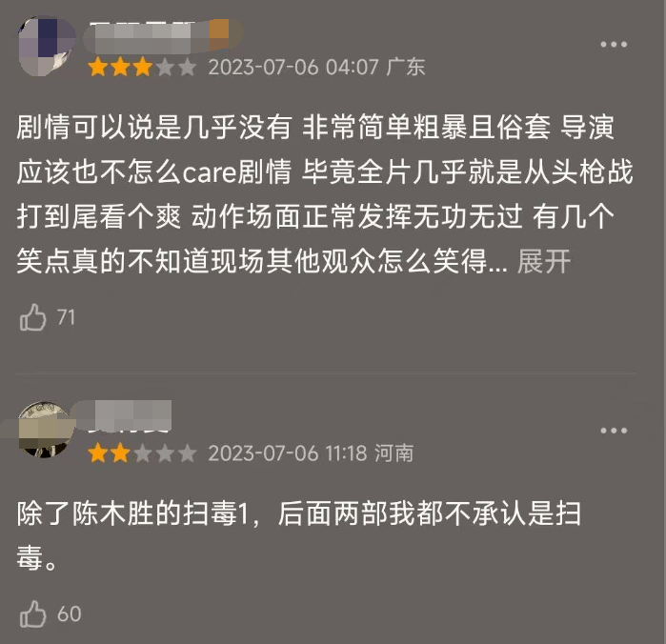Image resolution: width=666 pixels, height=644 pixels.
Task: Click the like count 71
Action: (66, 318)
